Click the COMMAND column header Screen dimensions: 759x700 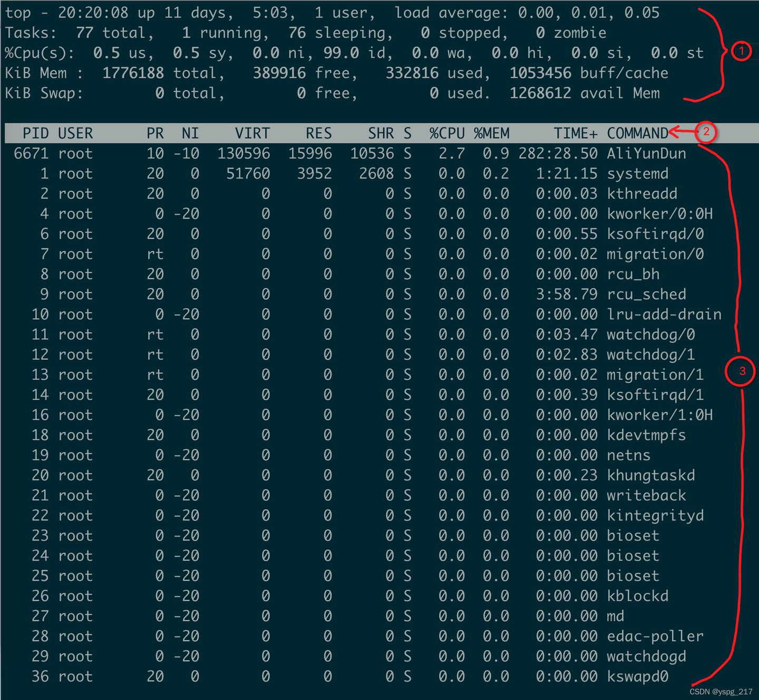(x=638, y=133)
